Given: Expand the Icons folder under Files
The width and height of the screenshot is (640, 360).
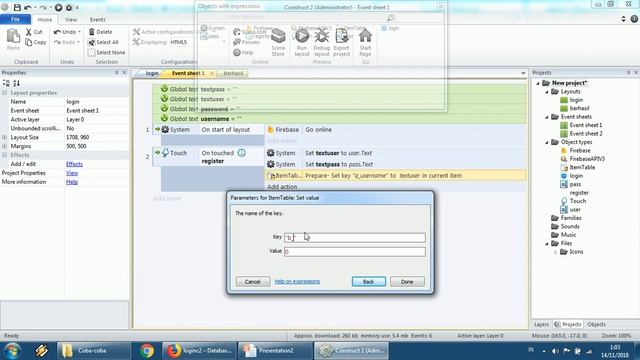Looking at the screenshot, I should 556,252.
